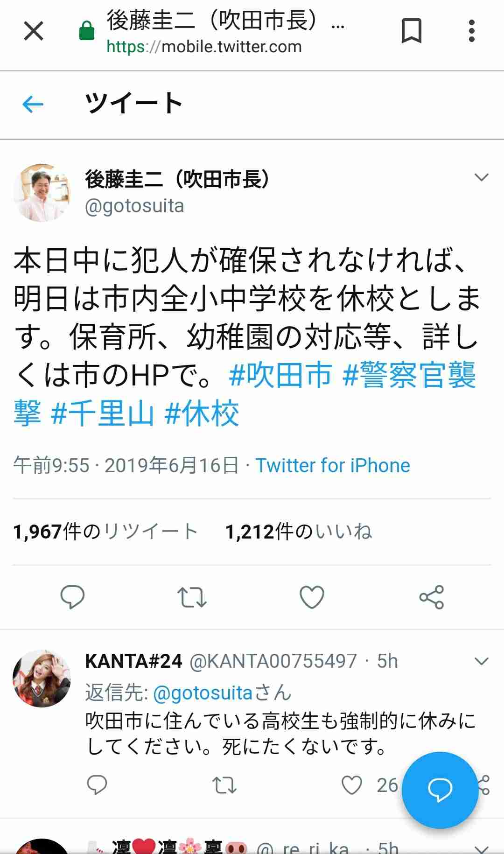Screen dimensions: 504x854
Task: View the 1,967 retweets list
Action: [105, 532]
